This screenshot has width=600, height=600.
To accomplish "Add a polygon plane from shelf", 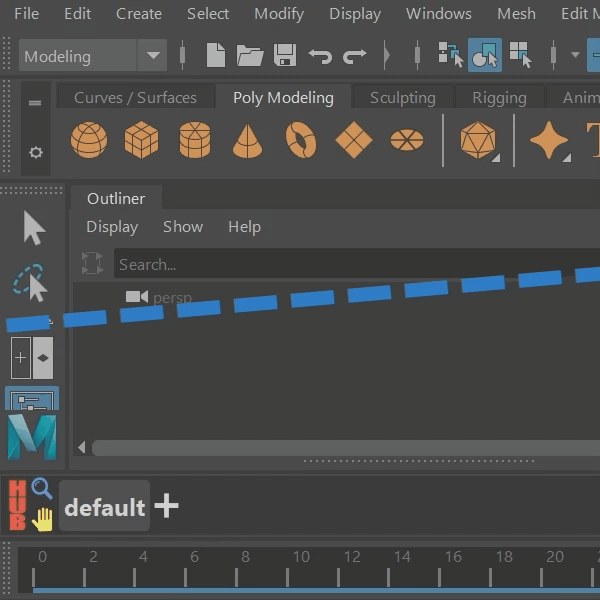I will 354,140.
